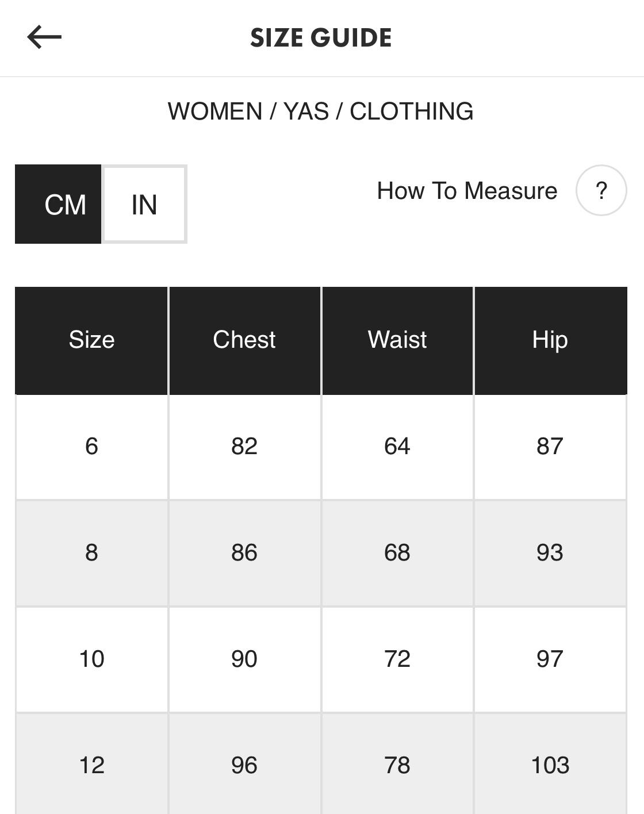The width and height of the screenshot is (644, 814).
Task: Click hip value 103
Action: pyautogui.click(x=550, y=765)
